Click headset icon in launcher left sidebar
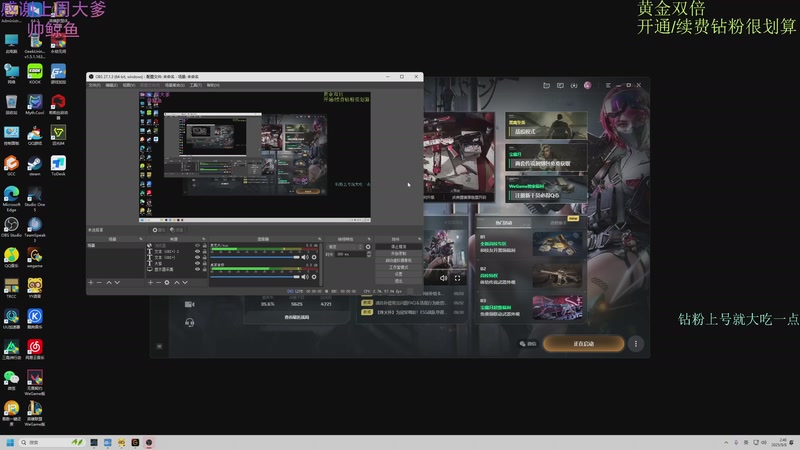 (189, 322)
